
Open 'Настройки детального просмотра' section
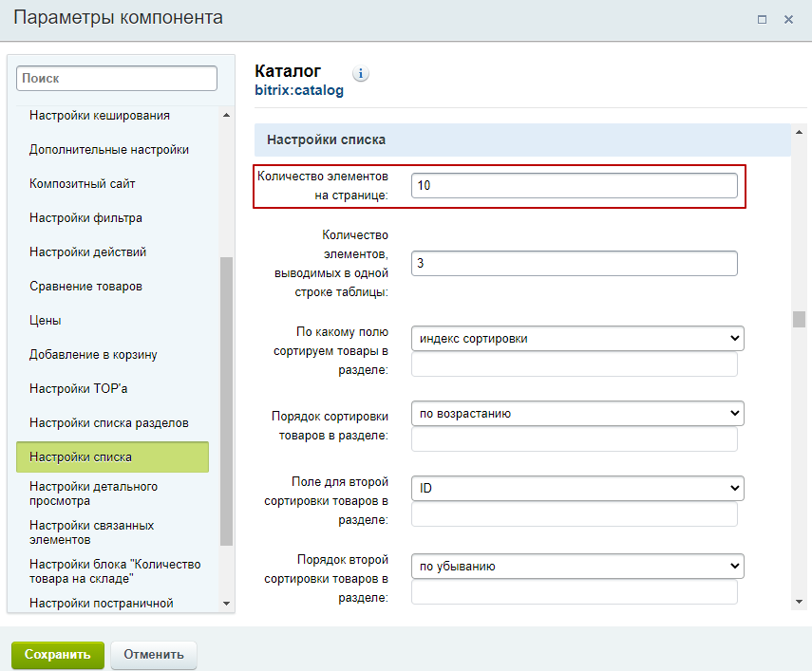click(93, 494)
